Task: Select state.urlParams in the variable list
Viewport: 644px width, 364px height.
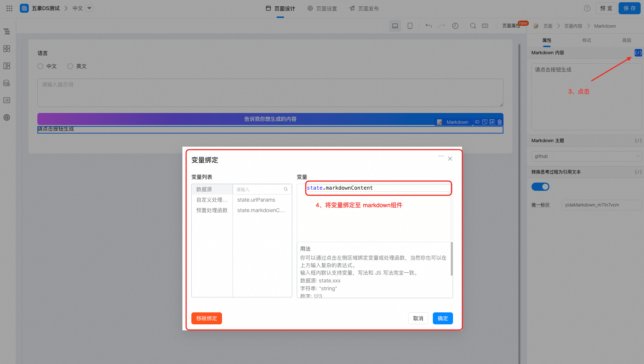Action: [256, 199]
